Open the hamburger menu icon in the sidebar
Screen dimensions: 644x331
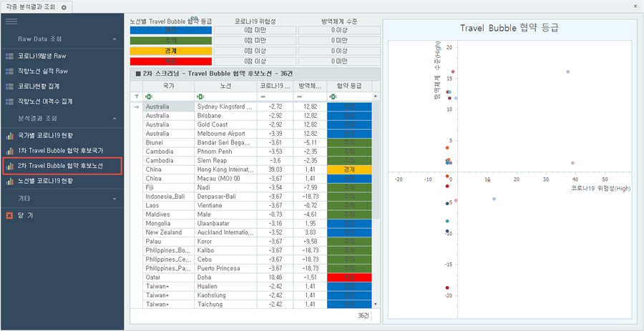pos(11,22)
